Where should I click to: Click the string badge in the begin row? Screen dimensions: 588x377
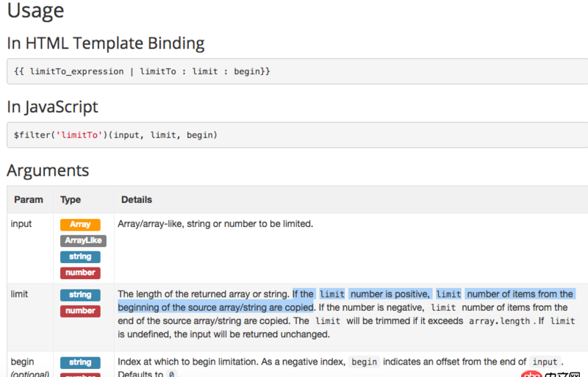point(80,362)
